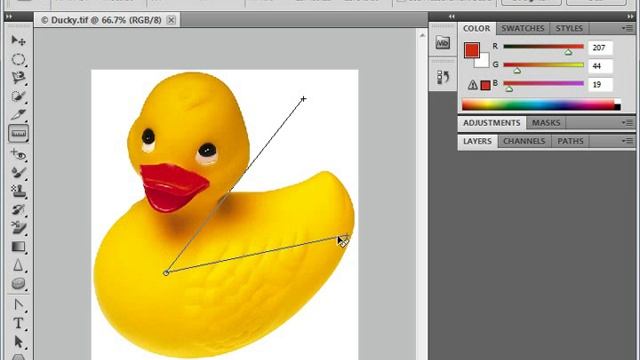Select the Clone Stamp tool
This screenshot has width=640, height=360.
[x=18, y=191]
